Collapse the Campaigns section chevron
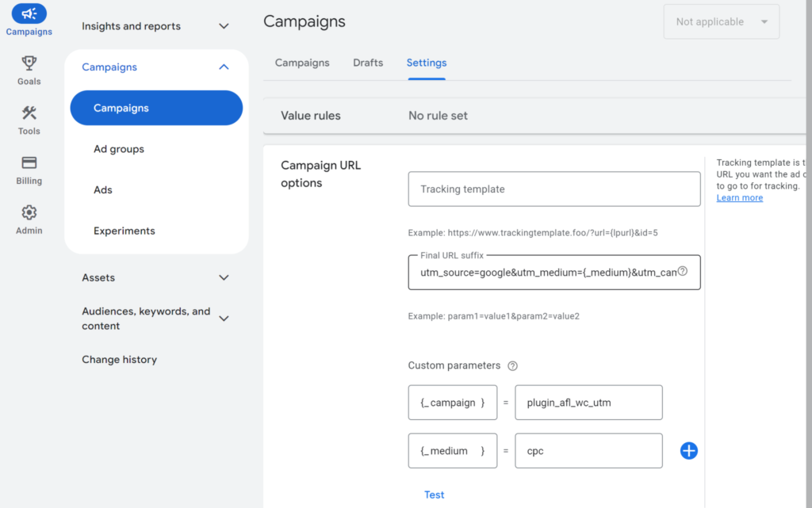The image size is (812, 508). click(x=224, y=67)
